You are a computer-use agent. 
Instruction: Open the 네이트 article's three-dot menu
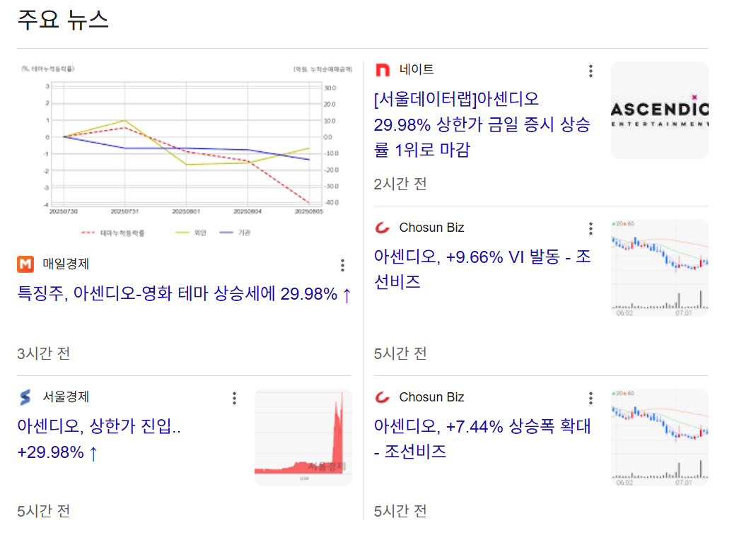(591, 71)
